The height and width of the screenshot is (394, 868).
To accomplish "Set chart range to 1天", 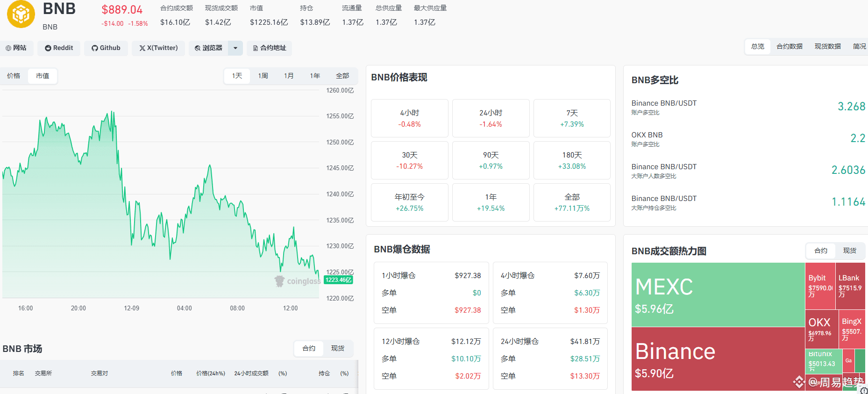I will (237, 76).
